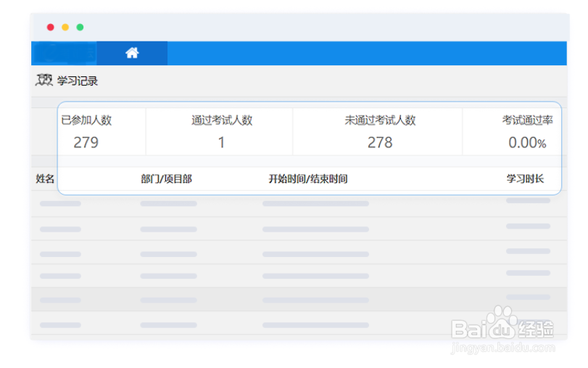Screen dimensions: 588x368
Task: Select the 已参加人数 label
Action: tap(86, 120)
